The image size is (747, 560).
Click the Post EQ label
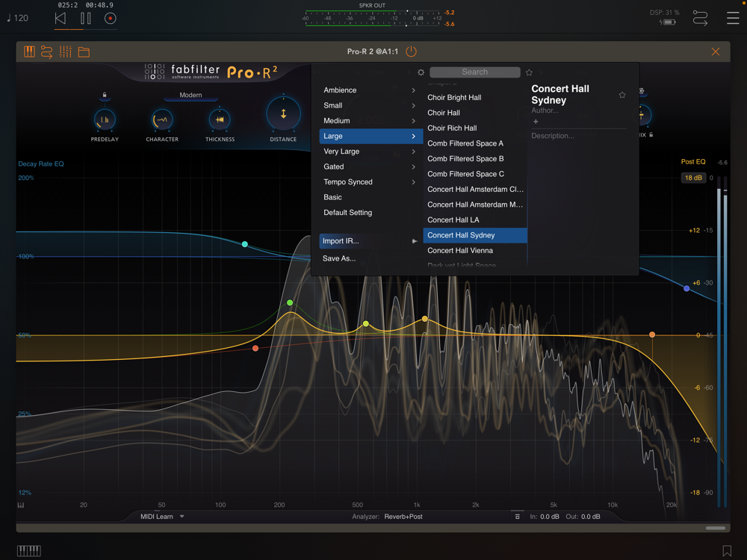coord(692,162)
